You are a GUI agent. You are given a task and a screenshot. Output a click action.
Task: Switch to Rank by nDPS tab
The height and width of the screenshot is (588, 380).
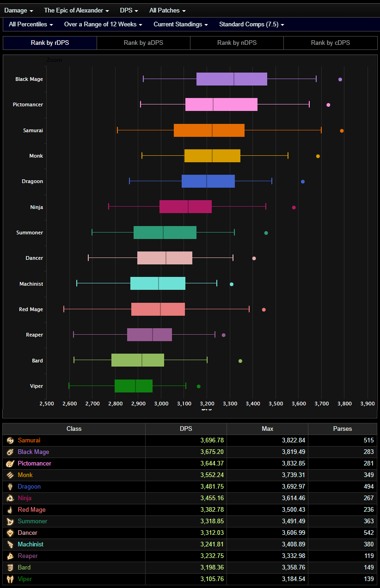coord(237,43)
